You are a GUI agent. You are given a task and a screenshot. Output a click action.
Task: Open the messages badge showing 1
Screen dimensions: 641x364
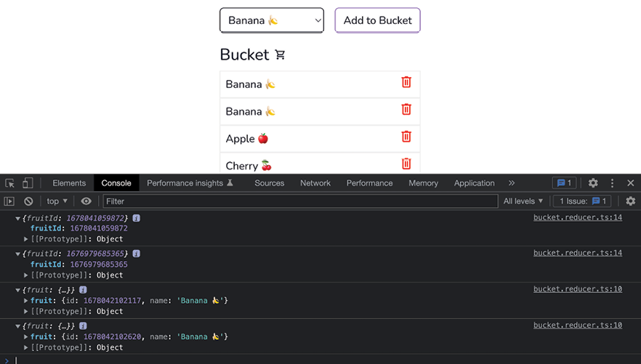click(564, 183)
